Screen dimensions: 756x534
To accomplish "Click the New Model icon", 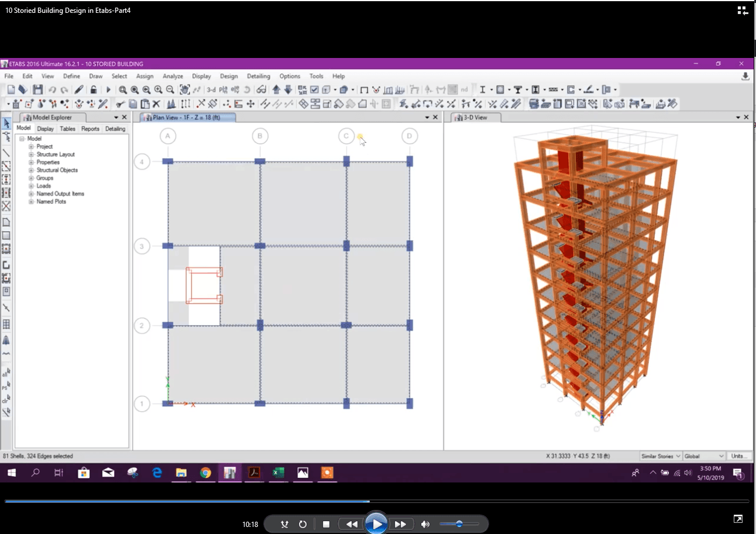I will tap(11, 90).
